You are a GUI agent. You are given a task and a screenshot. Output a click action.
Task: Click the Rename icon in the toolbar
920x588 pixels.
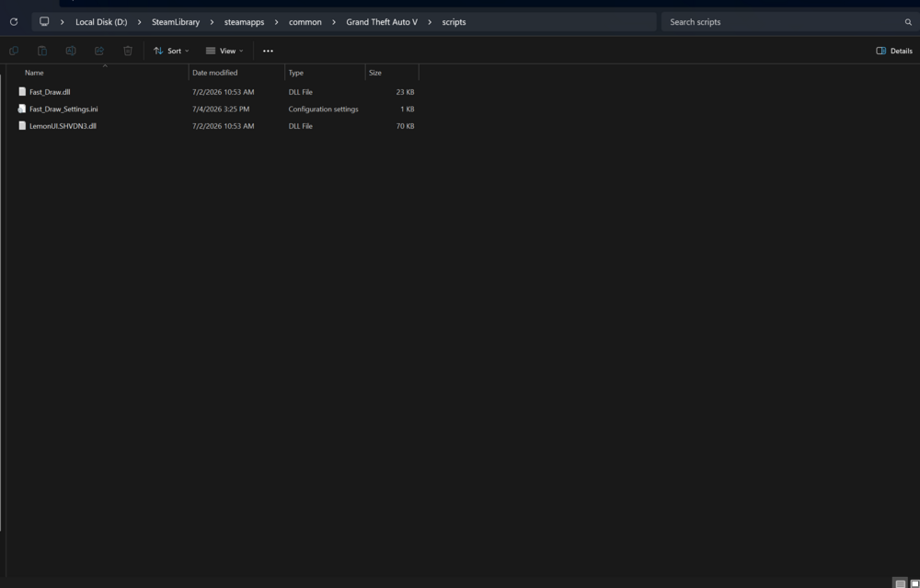(71, 51)
